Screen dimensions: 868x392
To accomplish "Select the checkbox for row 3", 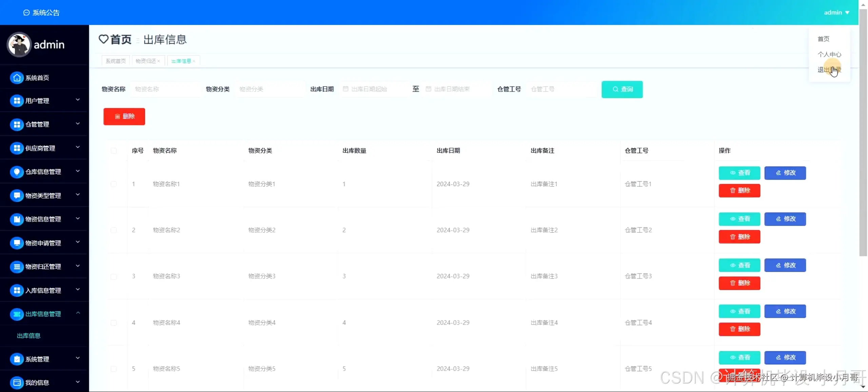I will (114, 276).
